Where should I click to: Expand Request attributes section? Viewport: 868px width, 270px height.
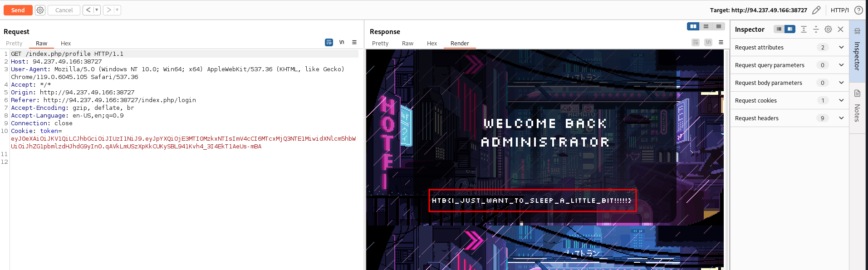coord(790,47)
